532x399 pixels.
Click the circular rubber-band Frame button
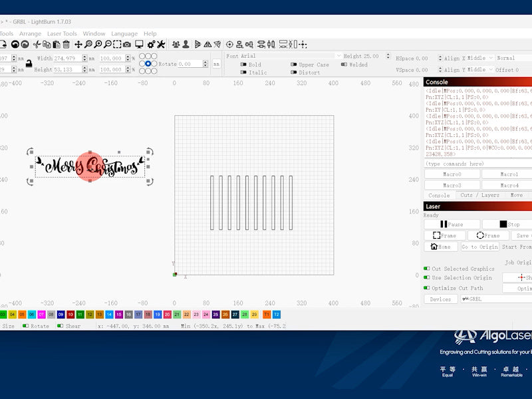point(488,235)
